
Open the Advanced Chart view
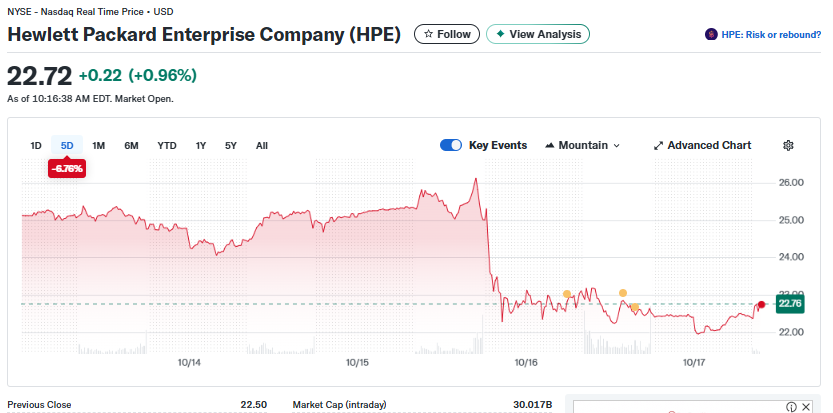702,145
